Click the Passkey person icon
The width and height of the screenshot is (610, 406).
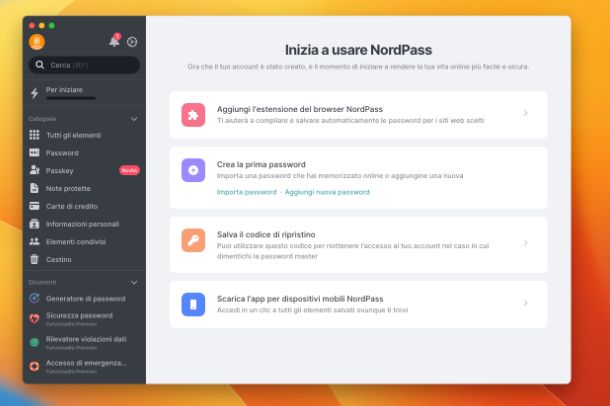coord(34,170)
